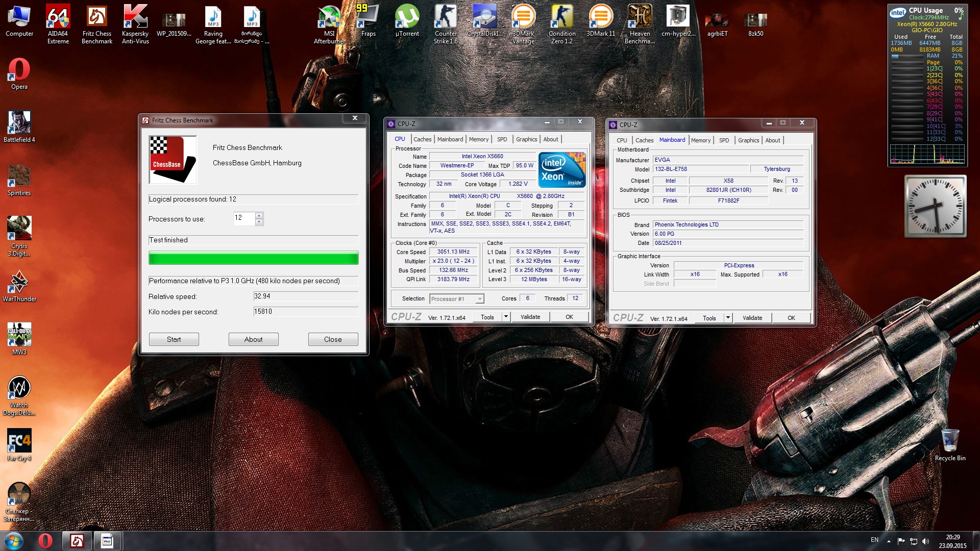Click Tools button in right CPU-Z window
Viewport: 980px width, 551px height.
(x=709, y=318)
